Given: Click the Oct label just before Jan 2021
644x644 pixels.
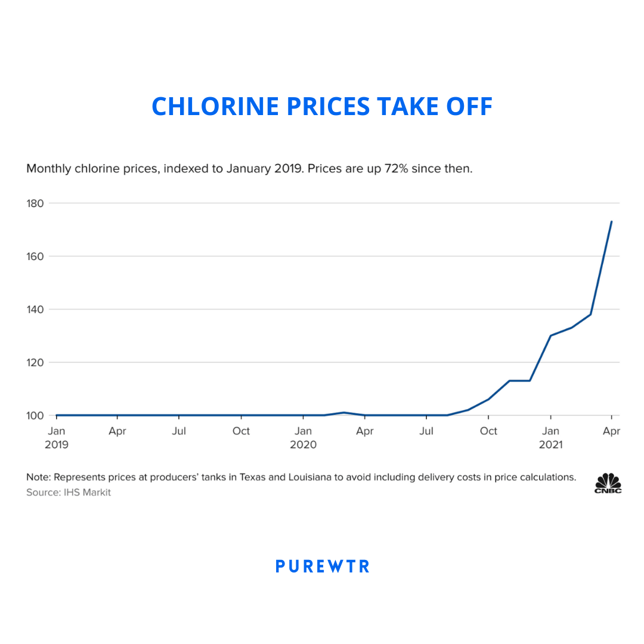Looking at the screenshot, I should tap(488, 431).
